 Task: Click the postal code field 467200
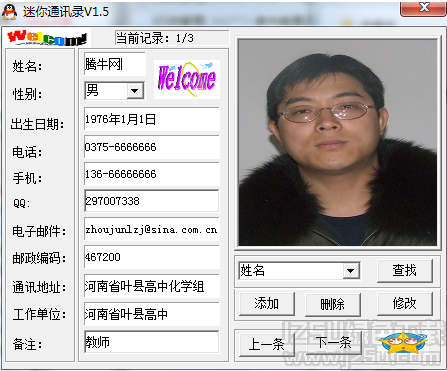[x=152, y=257]
